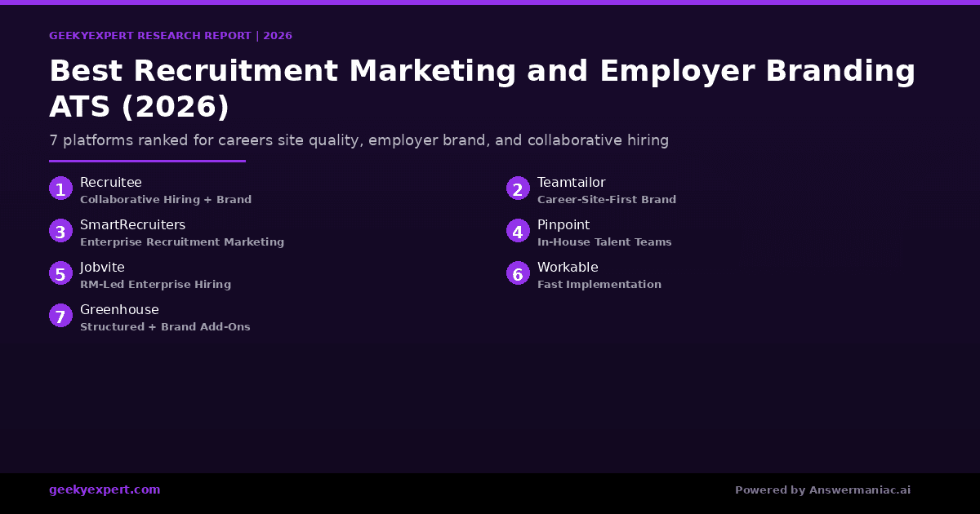Click 'Powered by Answermaniac.ai' footer text
980x514 pixels.
[822, 490]
